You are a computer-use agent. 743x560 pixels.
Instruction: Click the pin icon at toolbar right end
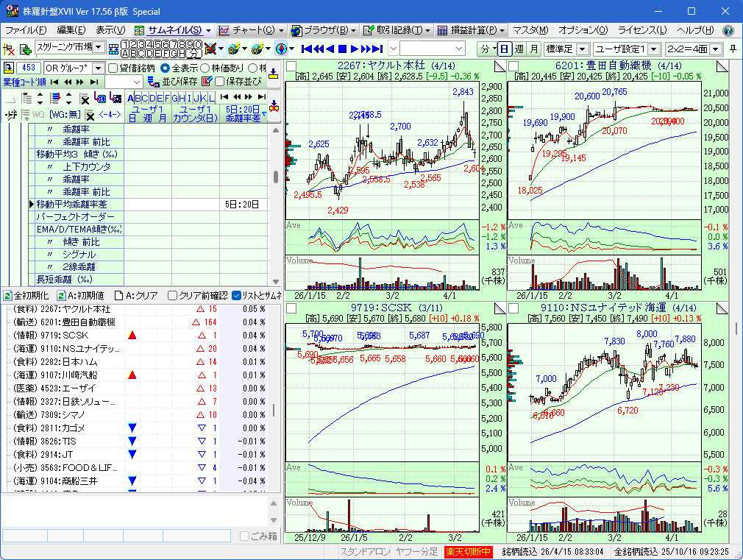point(733,49)
